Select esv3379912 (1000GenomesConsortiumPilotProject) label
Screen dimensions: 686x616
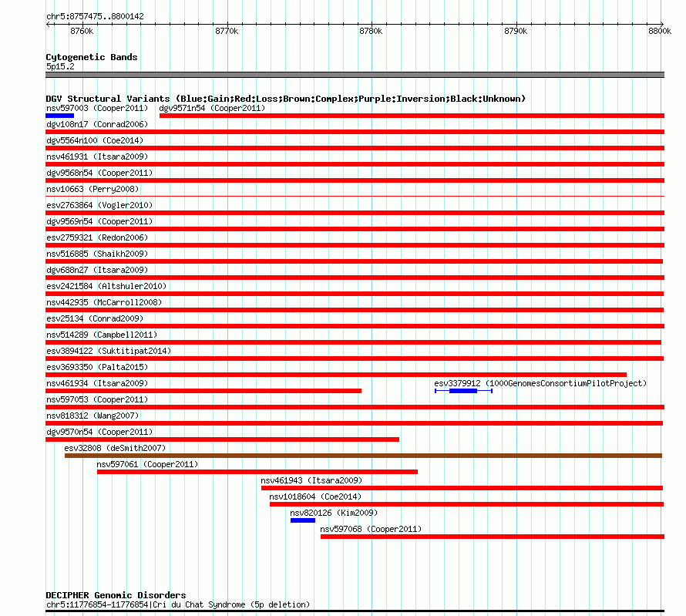540,383
